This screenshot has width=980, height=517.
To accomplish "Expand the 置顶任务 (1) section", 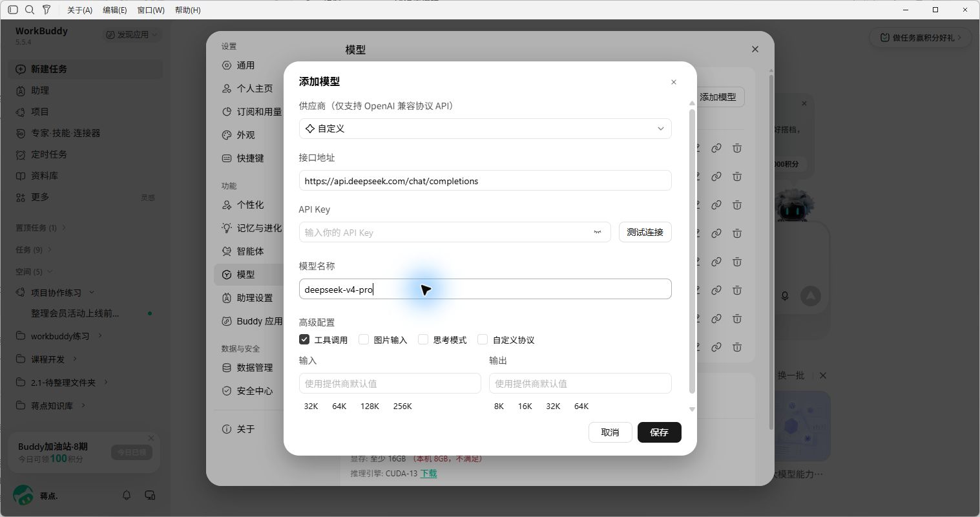I will (x=41, y=227).
